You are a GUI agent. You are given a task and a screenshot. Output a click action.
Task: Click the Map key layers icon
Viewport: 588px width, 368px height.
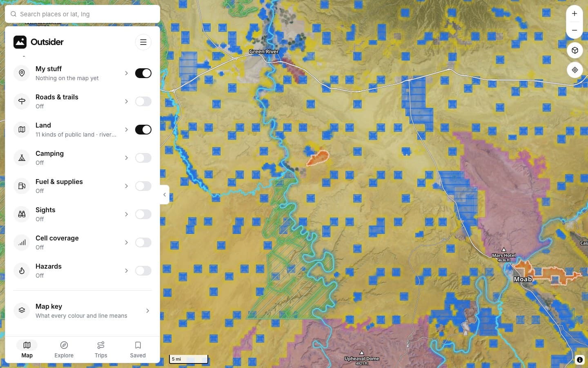22,311
